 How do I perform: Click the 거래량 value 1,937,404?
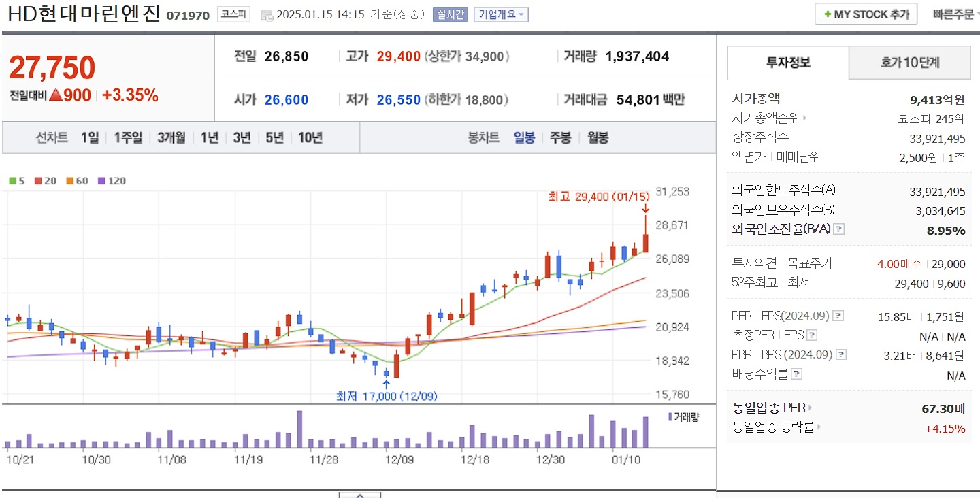point(637,56)
